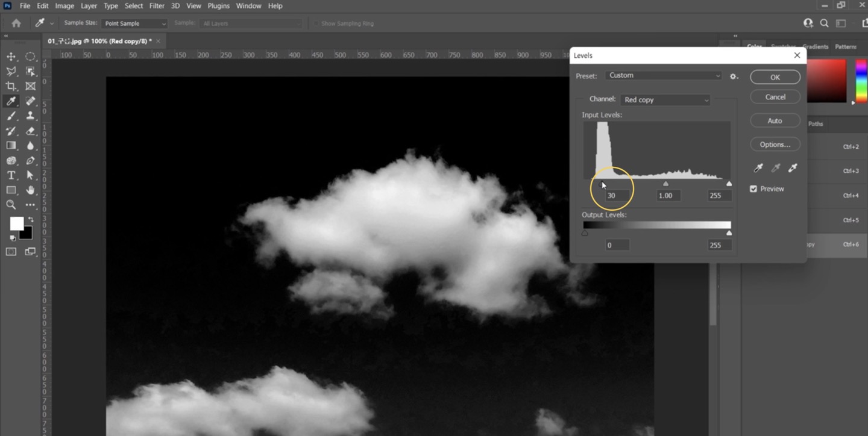Open the File menu
The width and height of the screenshot is (868, 436).
coord(25,6)
